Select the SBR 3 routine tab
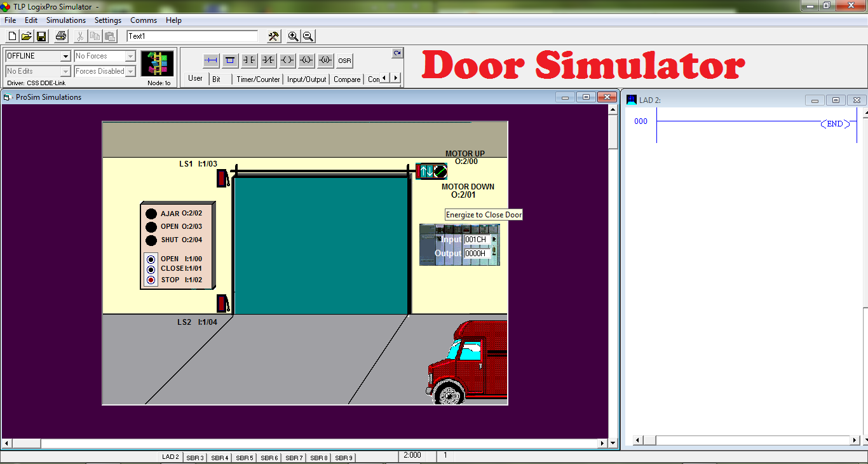 194,457
